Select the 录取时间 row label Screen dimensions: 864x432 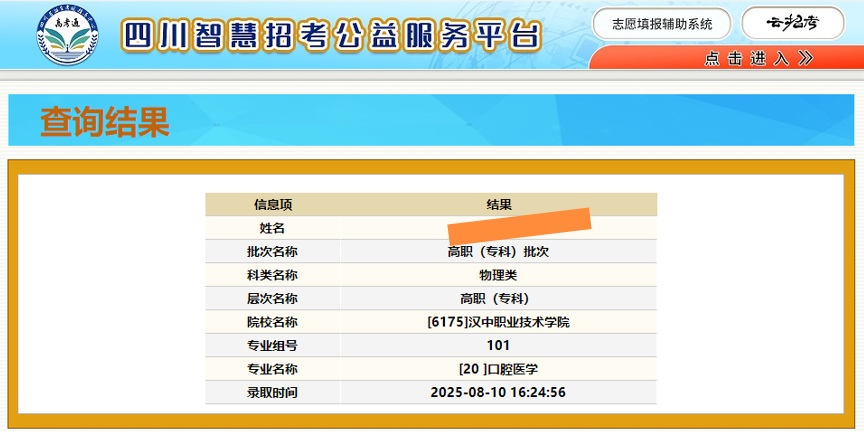[272, 393]
